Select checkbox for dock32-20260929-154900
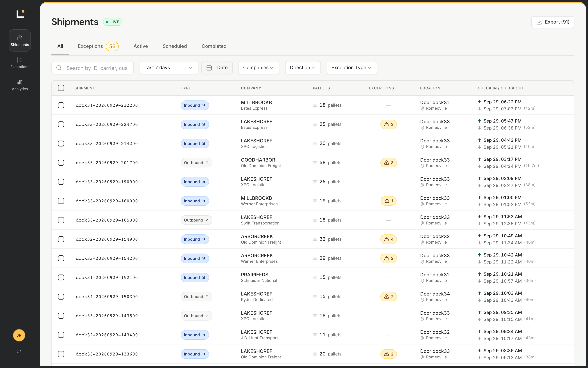 tap(61, 239)
